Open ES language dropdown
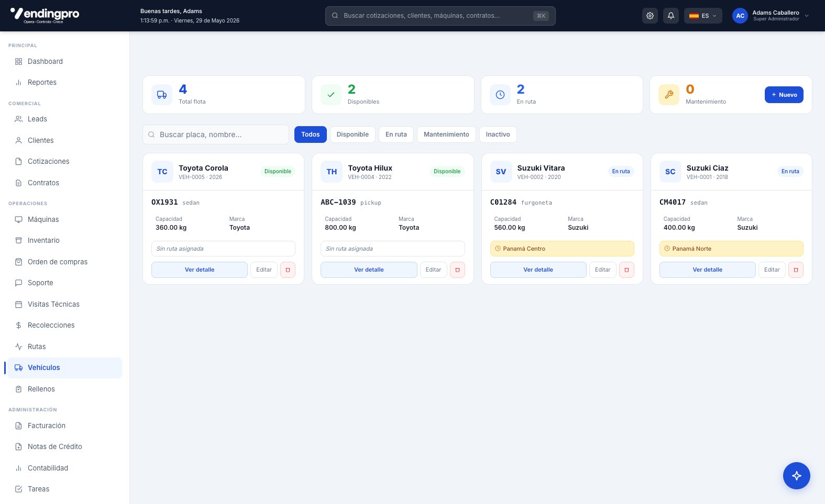 pyautogui.click(x=703, y=16)
